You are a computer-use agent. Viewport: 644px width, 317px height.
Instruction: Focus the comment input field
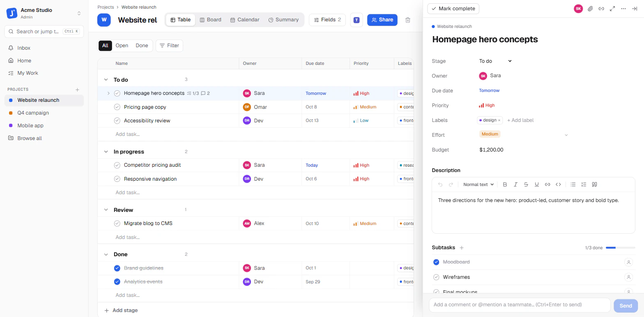coord(520,305)
